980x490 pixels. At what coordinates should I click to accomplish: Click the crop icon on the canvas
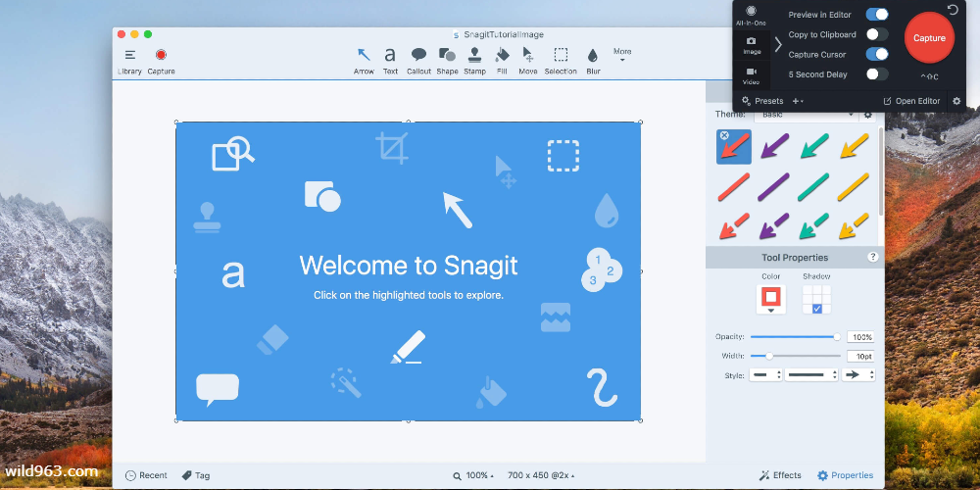(392, 148)
